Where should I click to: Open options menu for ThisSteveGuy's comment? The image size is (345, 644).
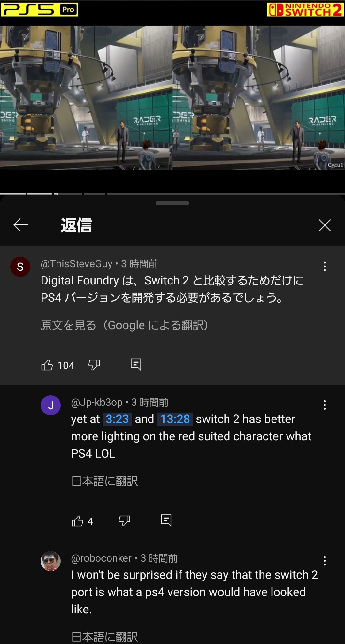coord(325,266)
